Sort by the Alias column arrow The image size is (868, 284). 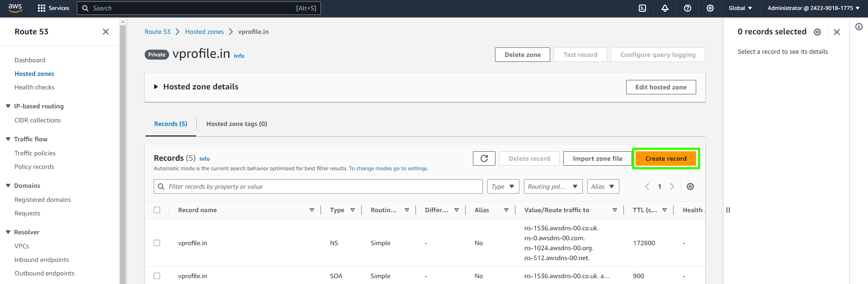(x=506, y=210)
